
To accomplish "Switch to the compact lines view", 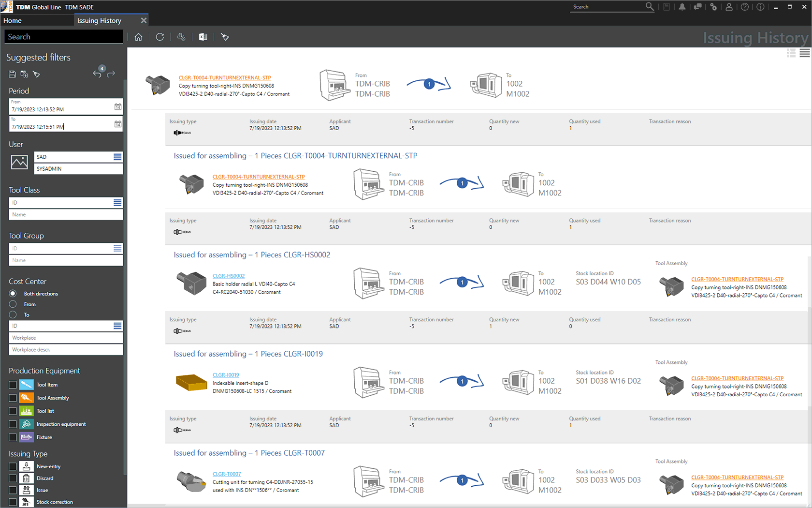I will (x=805, y=53).
